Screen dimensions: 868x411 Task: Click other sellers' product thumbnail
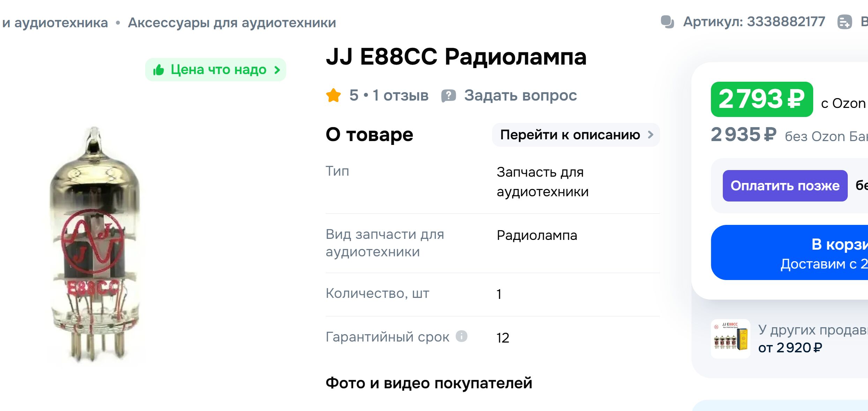[730, 339]
